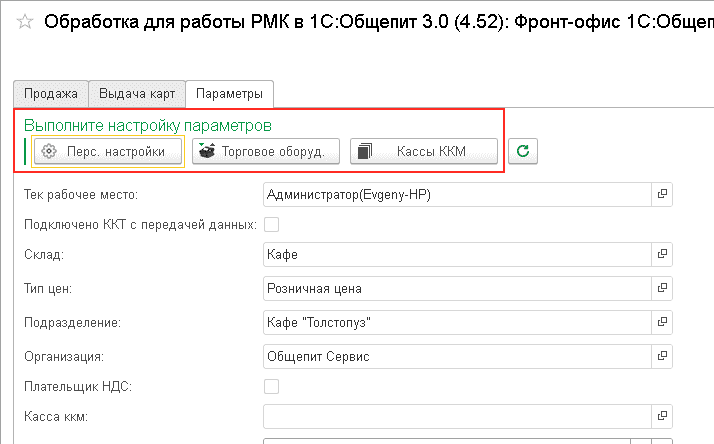714x444 pixels.
Task: Click open icon beside Склад field
Action: pyautogui.click(x=661, y=256)
